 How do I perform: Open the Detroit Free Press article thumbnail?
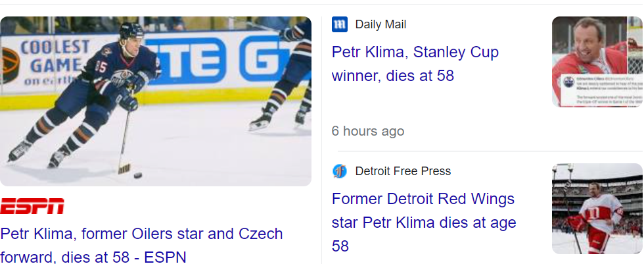coord(597,209)
